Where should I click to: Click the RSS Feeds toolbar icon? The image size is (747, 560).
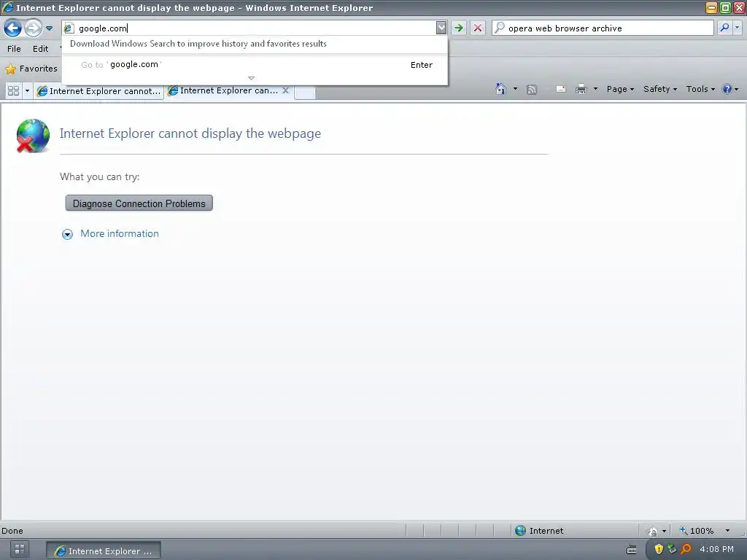(x=532, y=90)
